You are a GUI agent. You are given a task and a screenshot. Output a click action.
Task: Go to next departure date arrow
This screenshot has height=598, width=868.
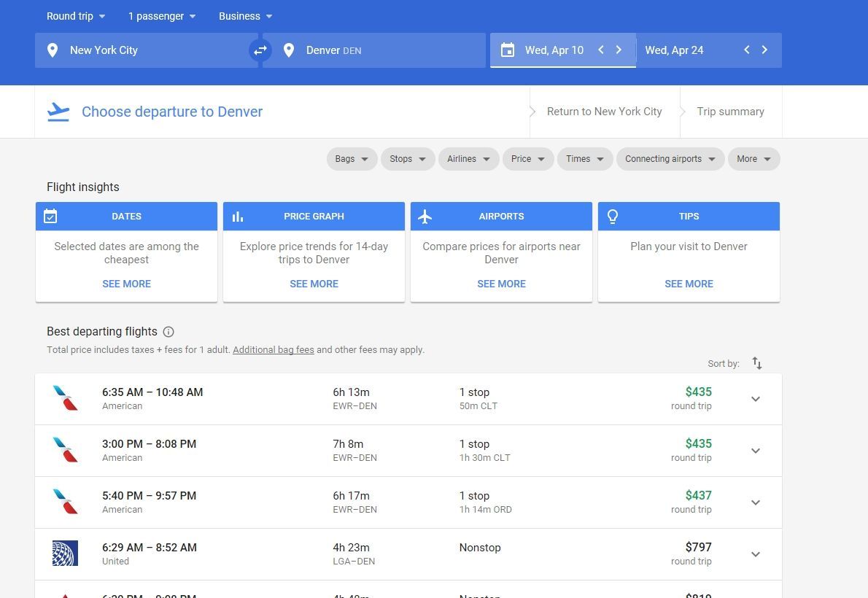click(x=619, y=50)
